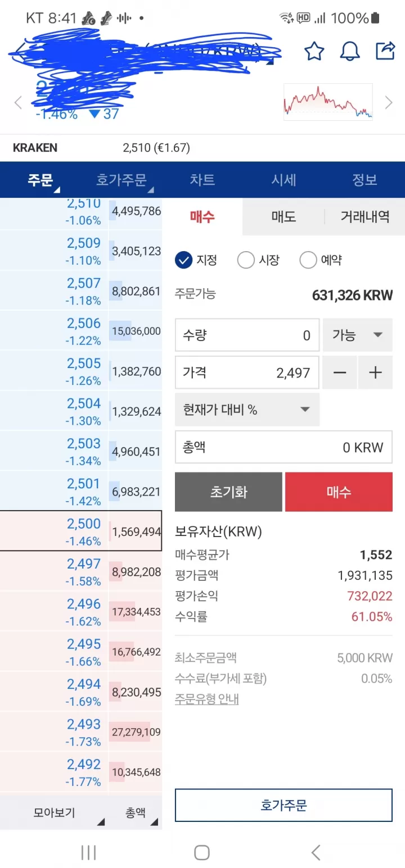Expand the 모아보기 option at bottom left
Image resolution: width=405 pixels, height=868 pixels.
click(x=53, y=812)
